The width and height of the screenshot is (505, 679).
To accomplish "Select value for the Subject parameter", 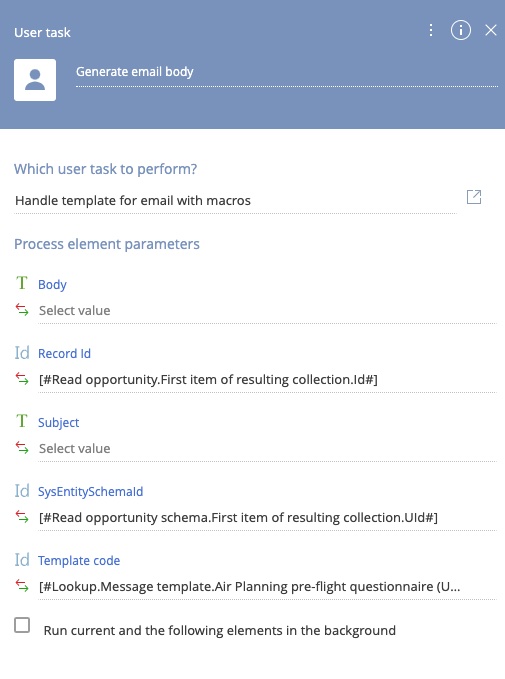I will (x=267, y=449).
